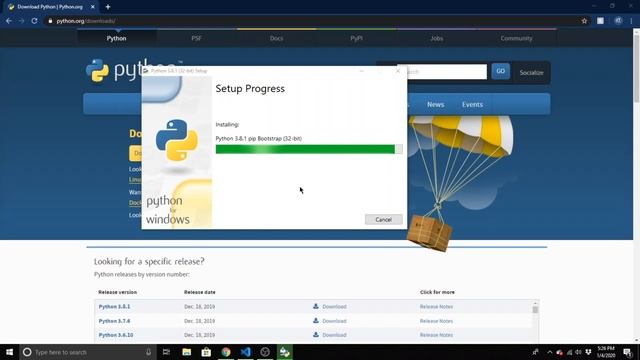The width and height of the screenshot is (640, 360).
Task: Reload the python.org page
Action: click(x=34, y=21)
